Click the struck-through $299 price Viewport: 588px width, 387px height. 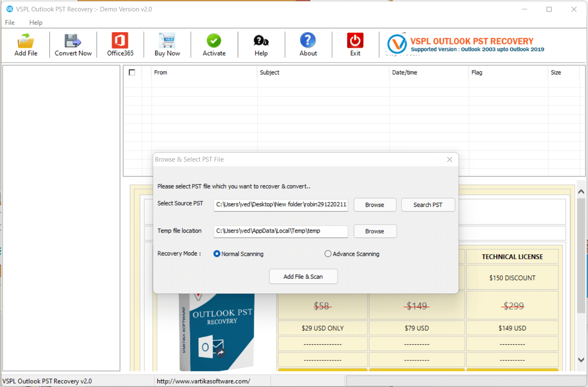click(513, 306)
